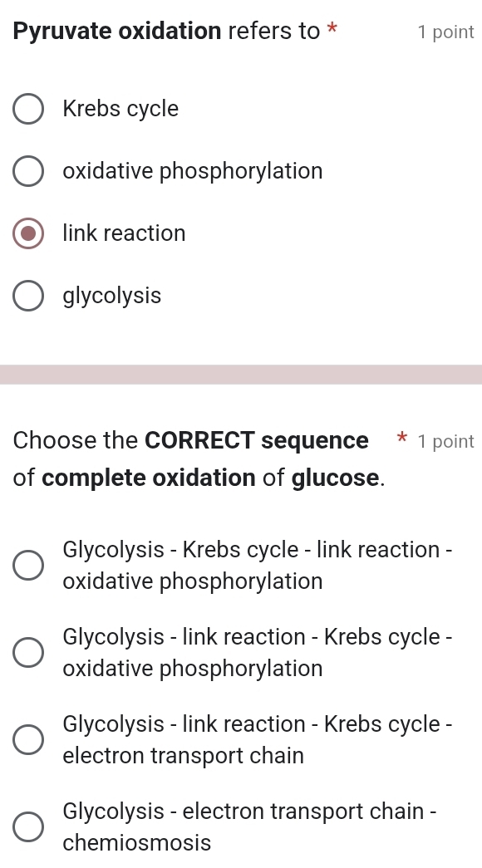Viewport: 482px width, 868px height.
Task: Select sequence starting Glycolysis - Krebs cycle - link reaction
Action: point(27,565)
